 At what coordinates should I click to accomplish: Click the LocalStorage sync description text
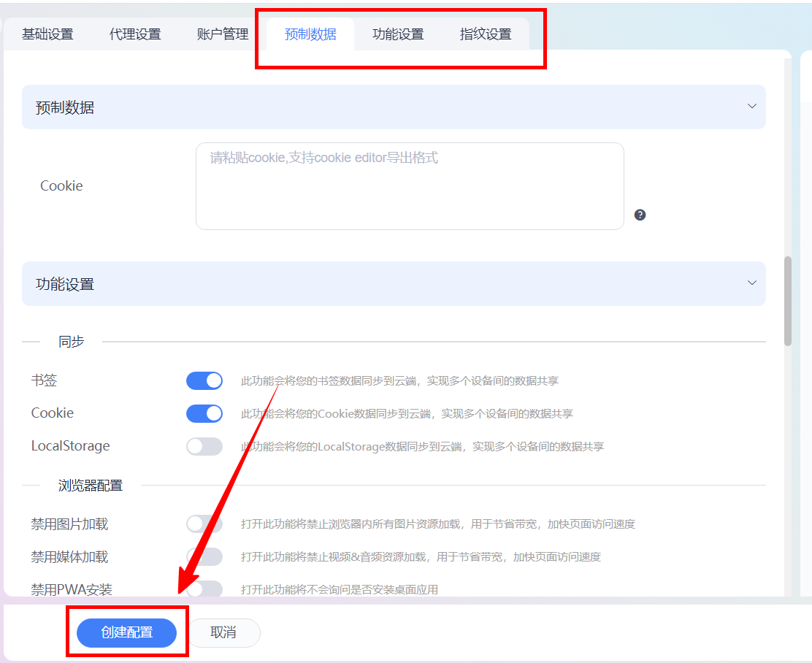422,446
